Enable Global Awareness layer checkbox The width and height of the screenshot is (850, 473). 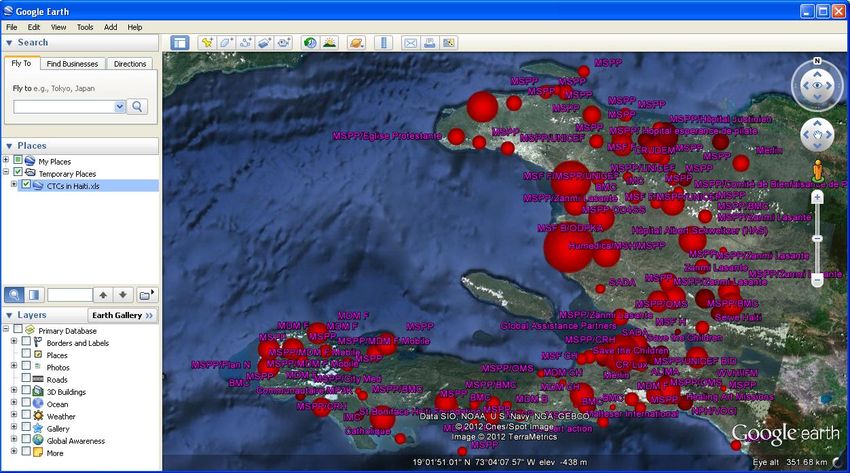pos(26,439)
